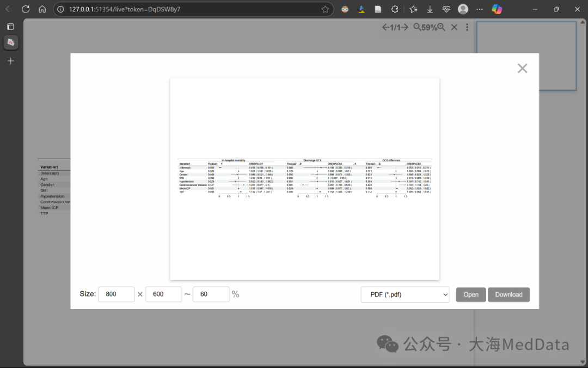
Task: Click the height field showing 600
Action: click(163, 294)
